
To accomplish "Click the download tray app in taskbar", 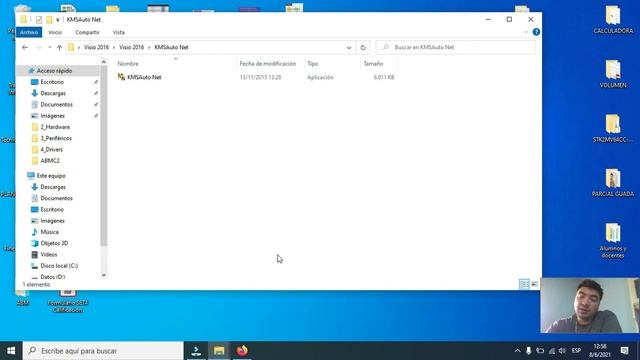I will [x=196, y=351].
